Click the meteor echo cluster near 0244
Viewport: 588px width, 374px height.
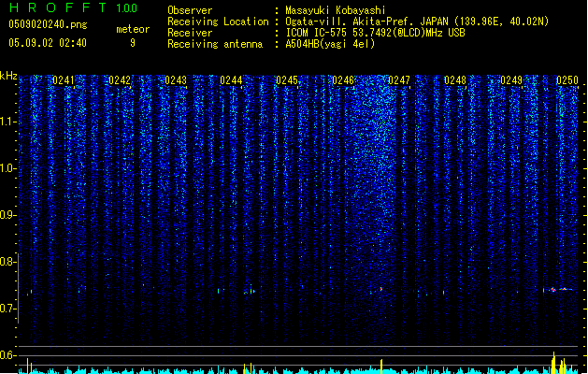250,290
